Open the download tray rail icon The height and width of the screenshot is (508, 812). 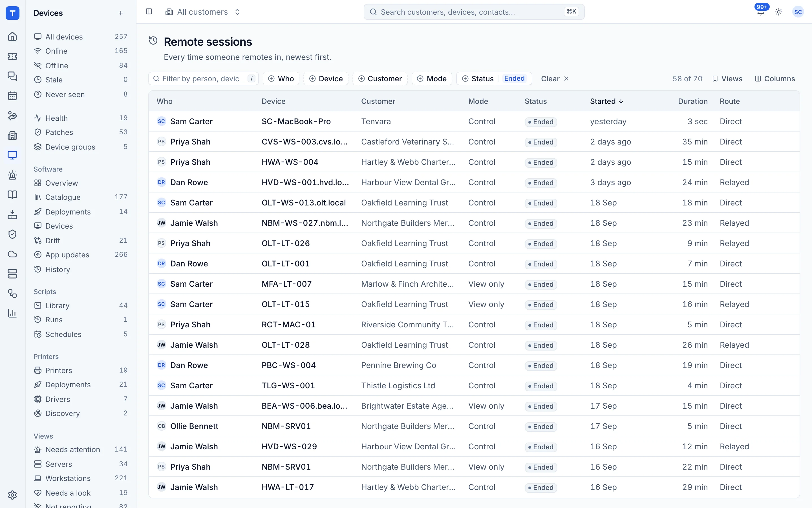pos(12,214)
